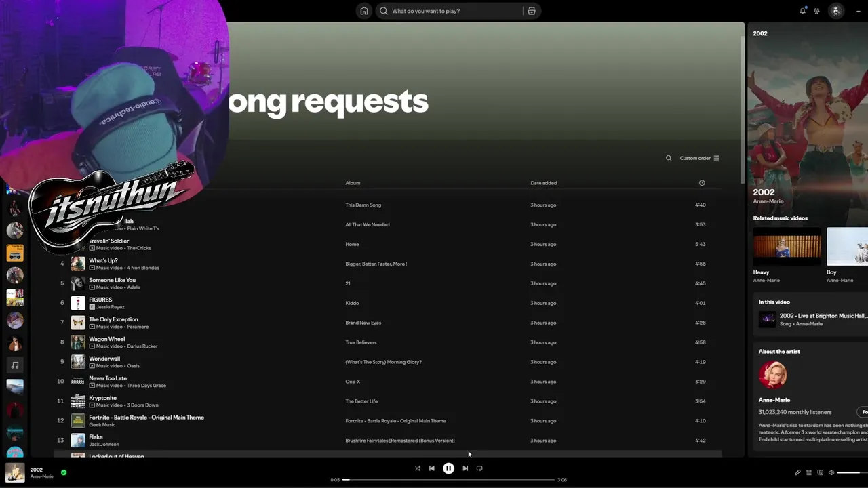Open the Custom order sort dropdown
Viewport: 868px width, 488px height.
tap(699, 158)
